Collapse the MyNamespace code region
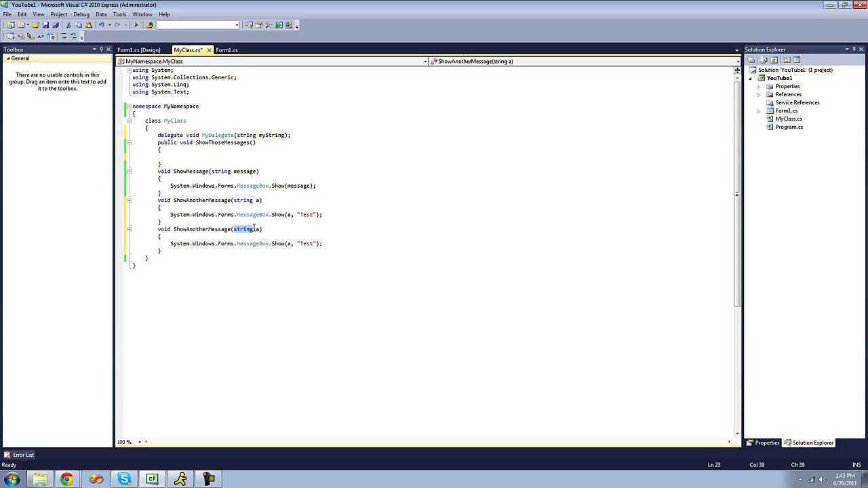This screenshot has width=868, height=488. tap(129, 106)
